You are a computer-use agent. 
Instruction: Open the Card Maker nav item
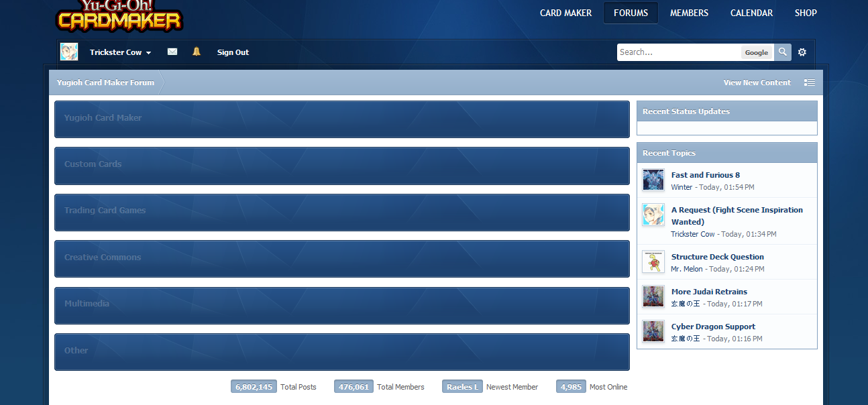click(x=566, y=13)
